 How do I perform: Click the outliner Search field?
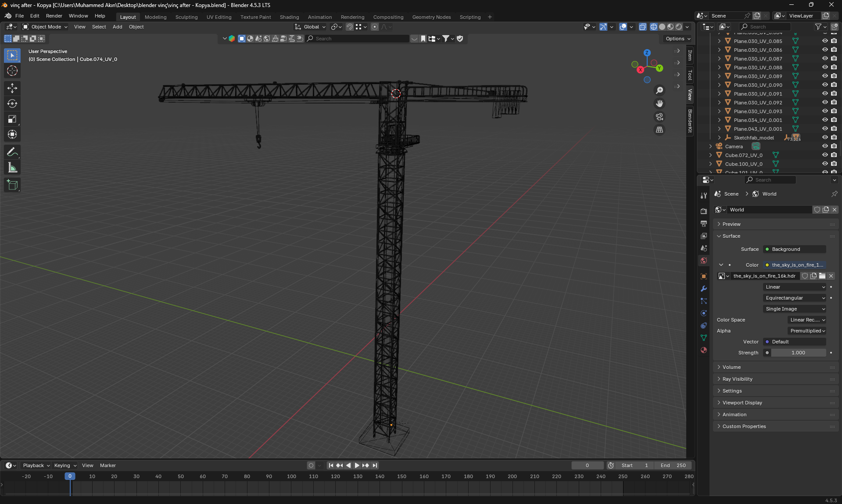(x=764, y=27)
